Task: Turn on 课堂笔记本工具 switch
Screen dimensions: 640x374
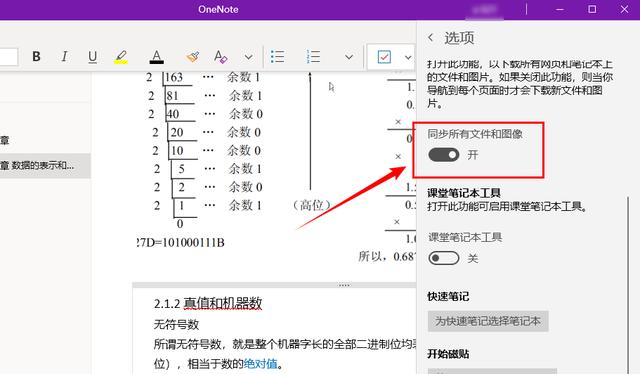Action: tap(444, 258)
